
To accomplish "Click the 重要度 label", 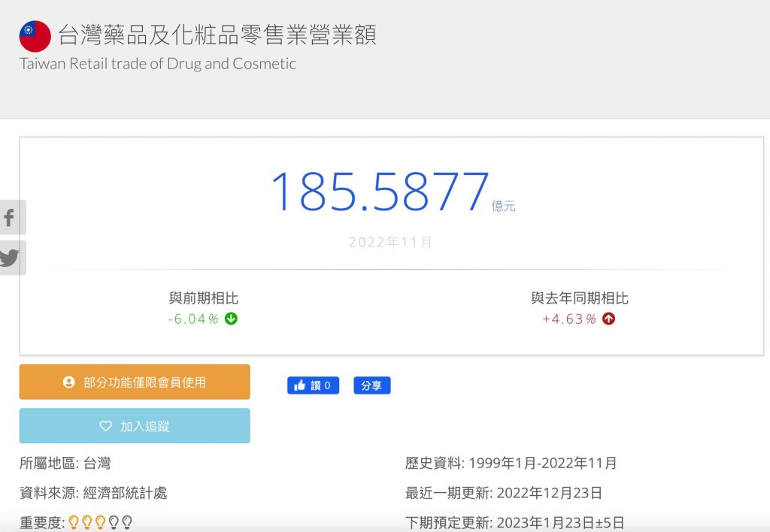I will coord(42,523).
